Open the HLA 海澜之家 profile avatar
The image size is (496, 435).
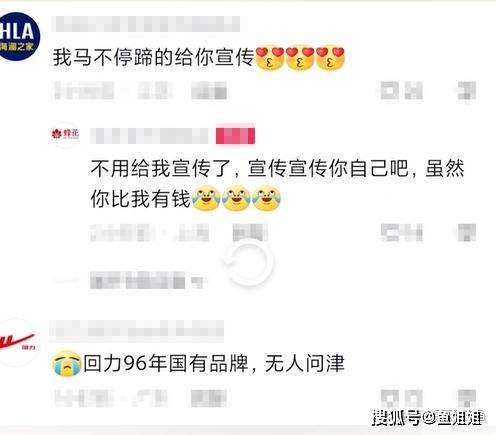pyautogui.click(x=18, y=37)
